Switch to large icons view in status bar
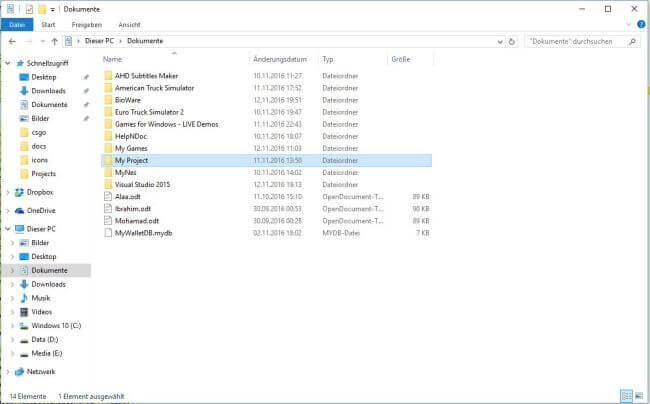Viewport: 650px width, 404px height. click(x=639, y=396)
